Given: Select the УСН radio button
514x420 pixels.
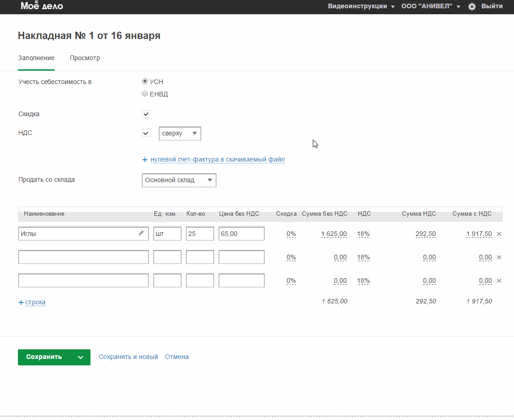Looking at the screenshot, I should pyautogui.click(x=145, y=81).
